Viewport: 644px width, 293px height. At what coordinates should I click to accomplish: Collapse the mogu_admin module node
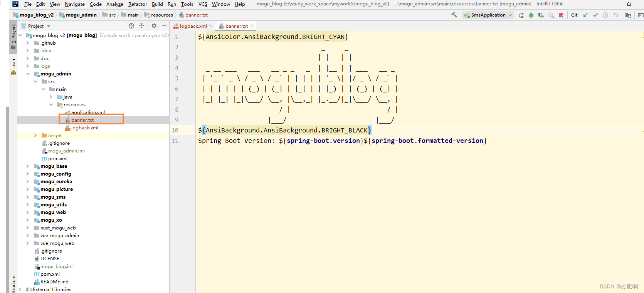coord(28,74)
